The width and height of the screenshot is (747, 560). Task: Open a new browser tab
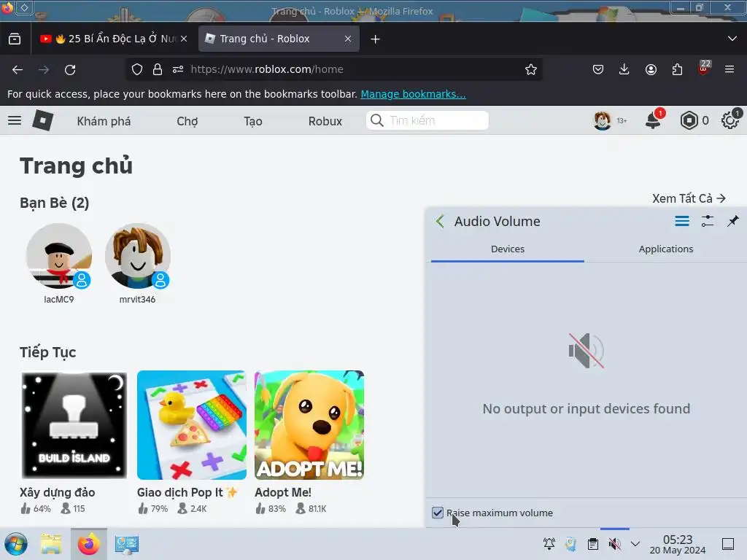(376, 39)
